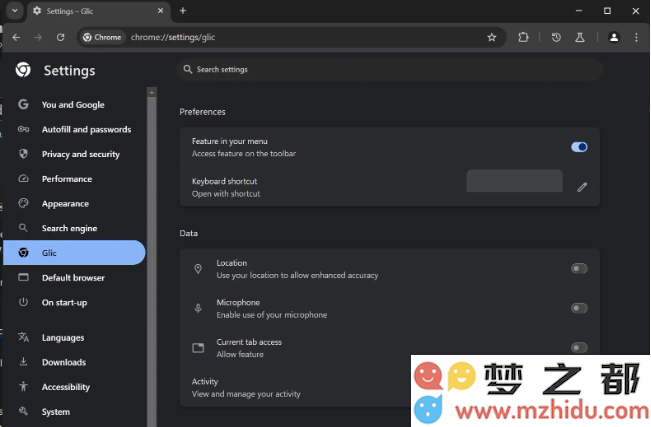Click the Microphone icon in Data
The width and height of the screenshot is (651, 427).
[x=198, y=308]
